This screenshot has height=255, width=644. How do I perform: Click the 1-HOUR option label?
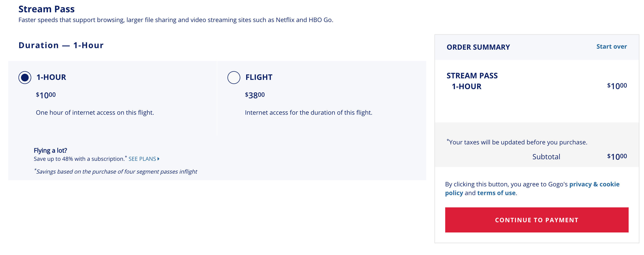[51, 77]
